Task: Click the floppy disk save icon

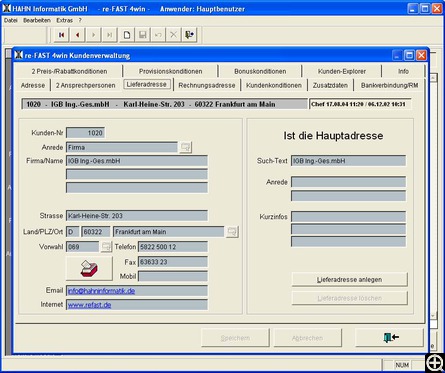Action: (143, 35)
